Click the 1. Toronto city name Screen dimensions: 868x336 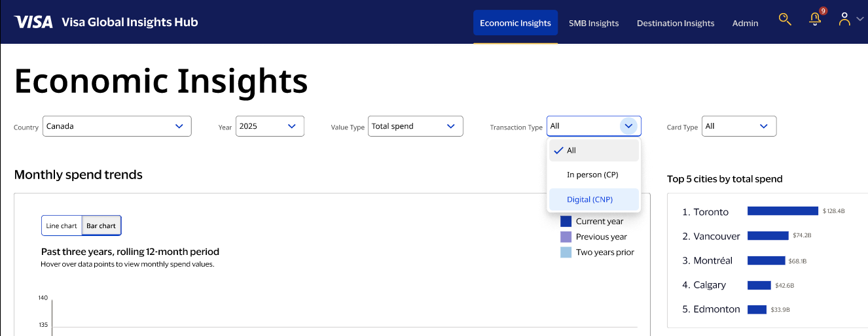click(x=705, y=212)
